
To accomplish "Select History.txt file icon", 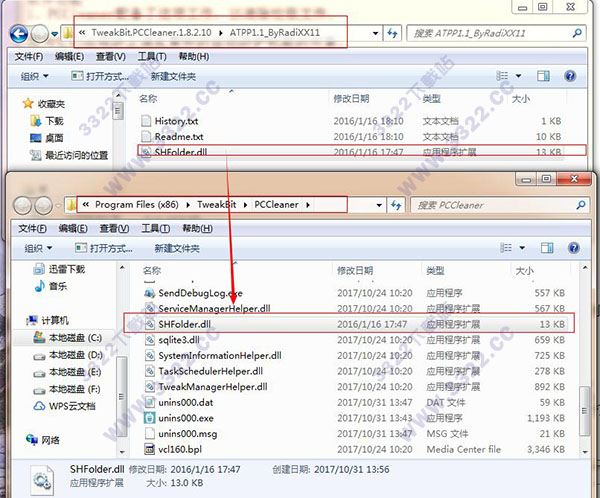I will (146, 121).
